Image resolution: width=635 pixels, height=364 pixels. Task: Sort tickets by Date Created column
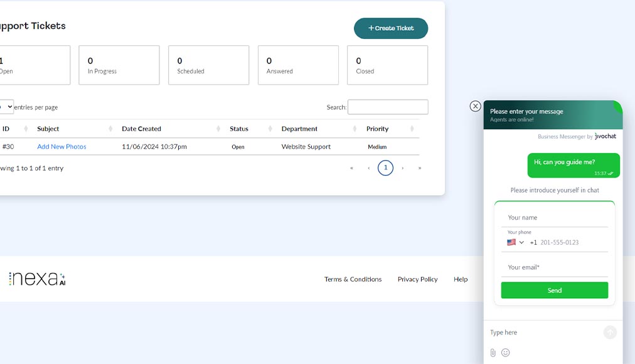click(218, 129)
